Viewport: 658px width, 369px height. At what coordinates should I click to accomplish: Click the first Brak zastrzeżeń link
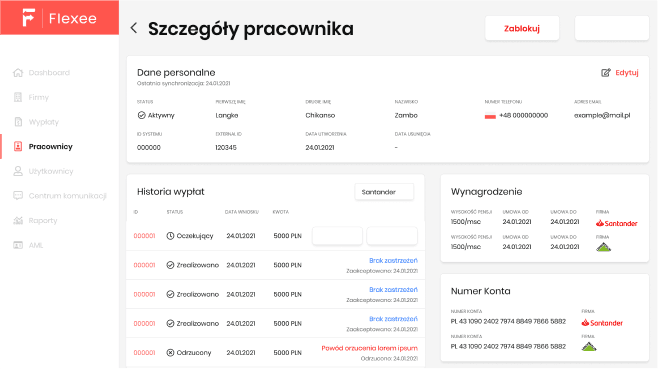tap(393, 261)
